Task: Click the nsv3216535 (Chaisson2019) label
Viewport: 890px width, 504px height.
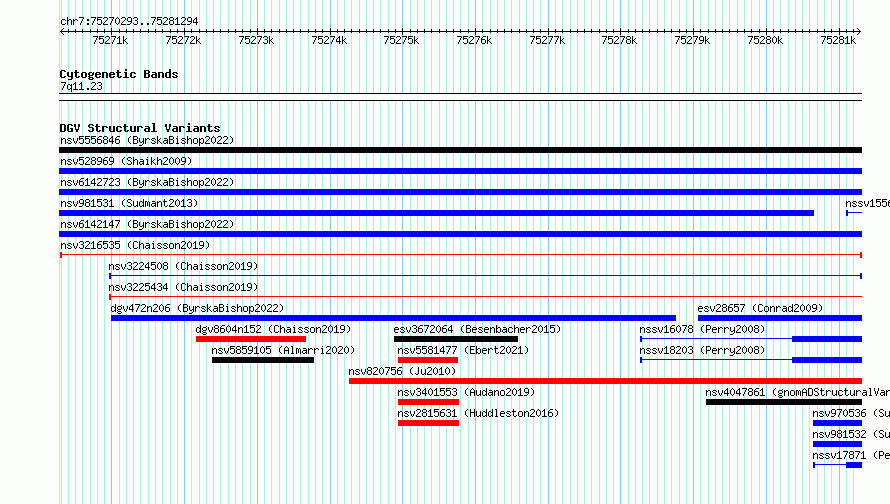Action: (135, 245)
